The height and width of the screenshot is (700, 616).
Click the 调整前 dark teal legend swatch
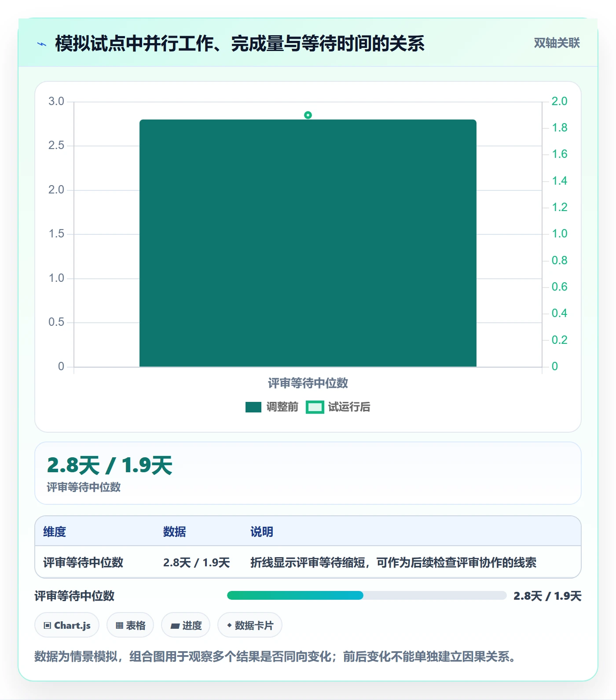pos(253,407)
